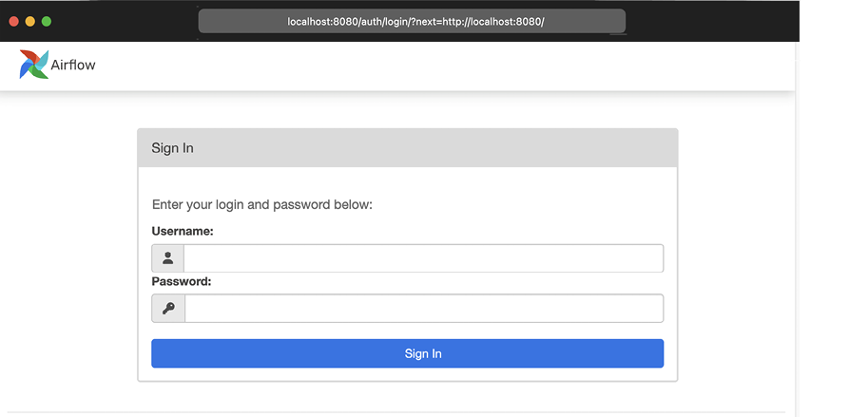Click the login instruction text line
This screenshot has width=868, height=417.
tap(262, 204)
